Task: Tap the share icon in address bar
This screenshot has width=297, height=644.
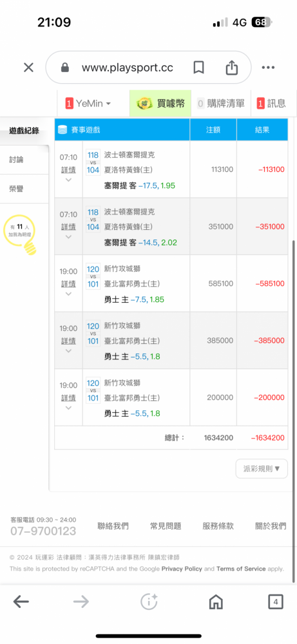Action: point(232,68)
